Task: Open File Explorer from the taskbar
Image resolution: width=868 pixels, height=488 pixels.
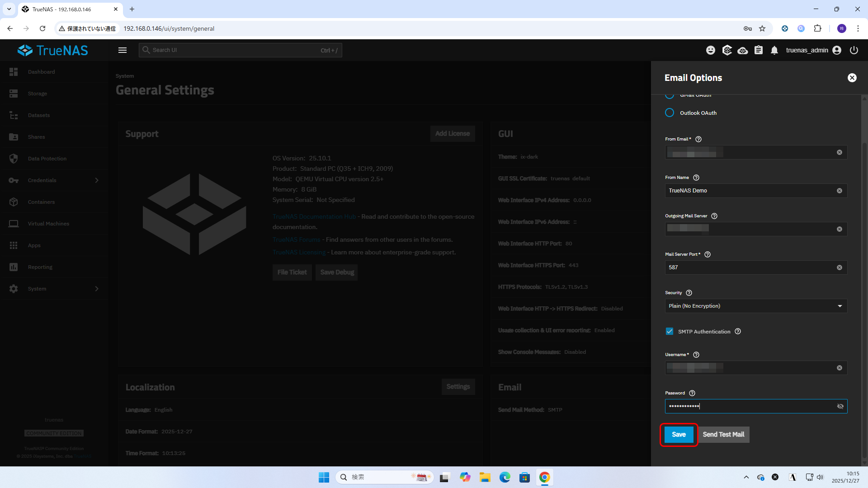Action: [485, 477]
